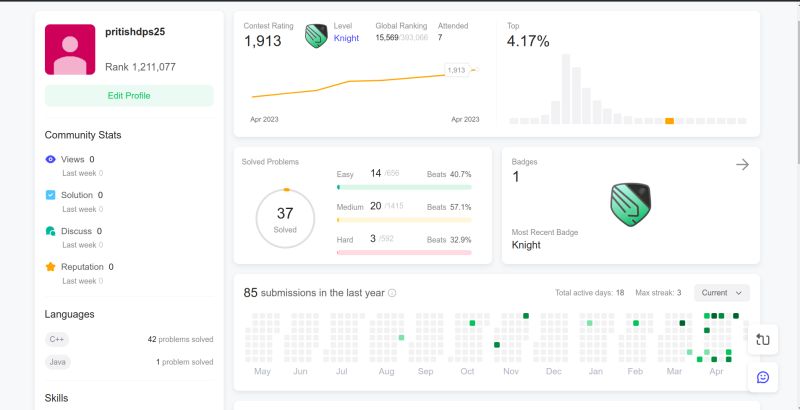Click the pink profile avatar image

[70, 49]
